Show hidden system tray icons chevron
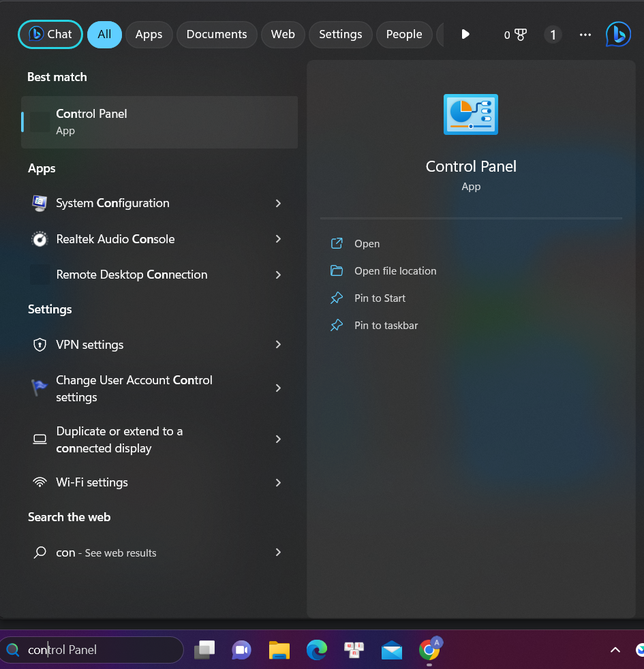 615,650
